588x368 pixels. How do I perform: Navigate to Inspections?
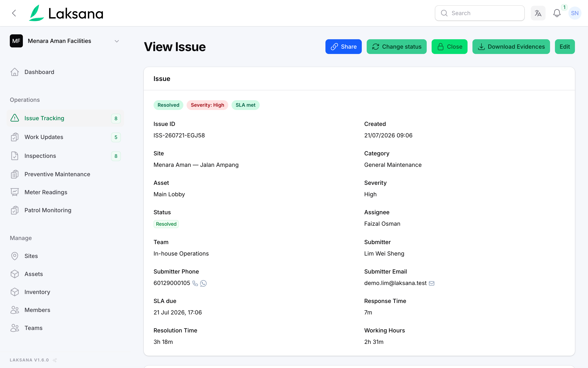click(65, 156)
